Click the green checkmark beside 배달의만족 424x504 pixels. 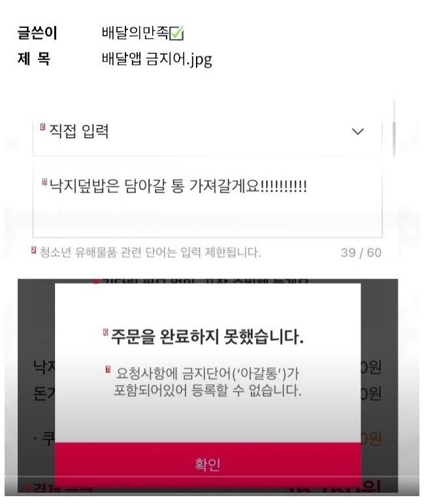coord(176,33)
